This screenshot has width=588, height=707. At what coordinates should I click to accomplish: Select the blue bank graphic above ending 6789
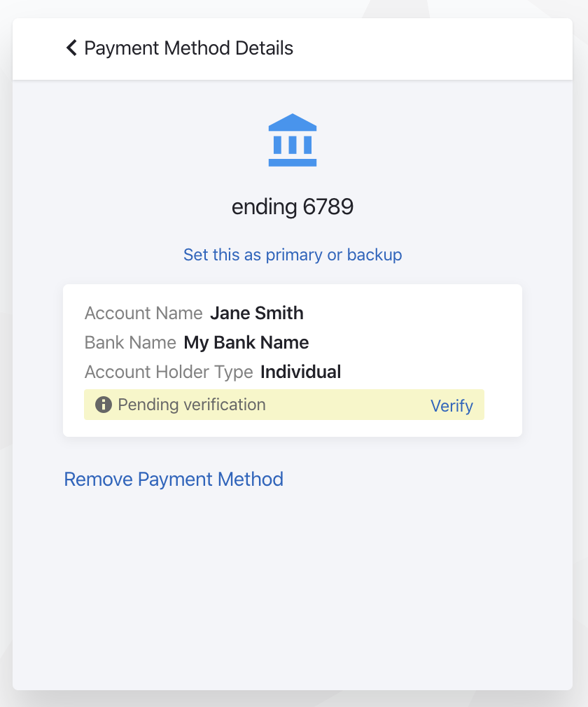pos(293,139)
